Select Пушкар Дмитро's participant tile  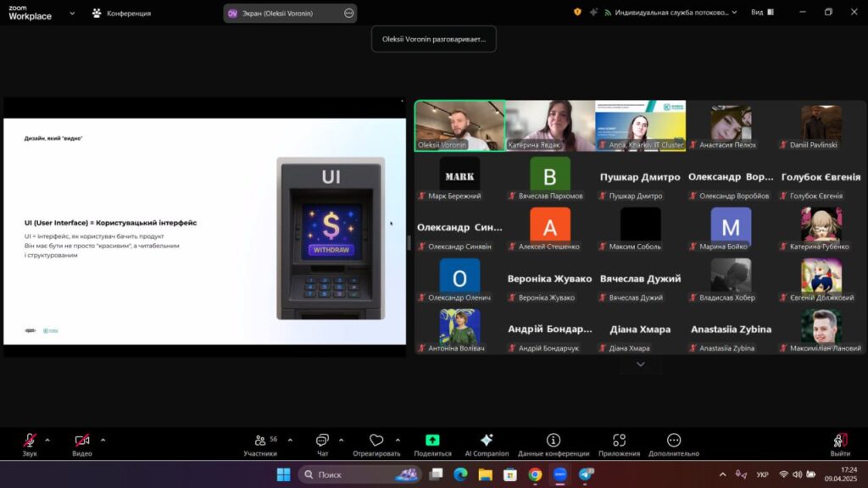click(x=641, y=176)
